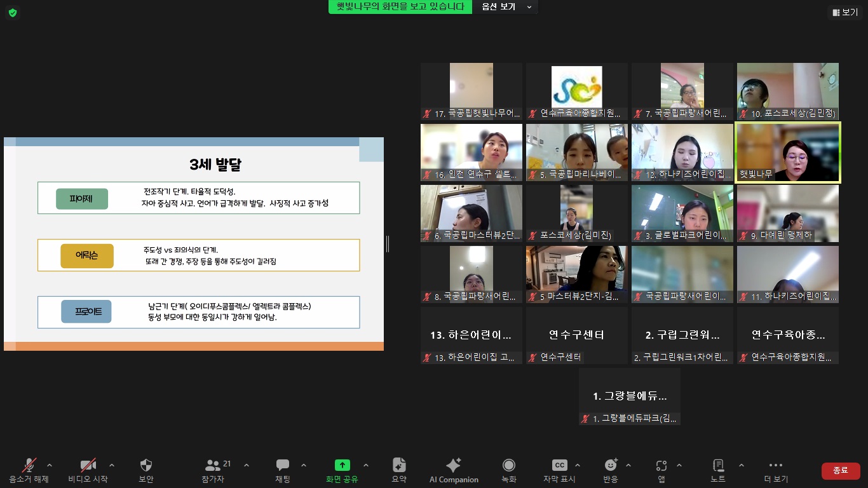Click the red 종료 end button
Image resolution: width=868 pixels, height=488 pixels.
841,470
